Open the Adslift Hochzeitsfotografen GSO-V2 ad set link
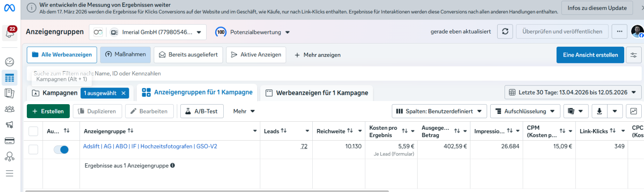Viewport: 644px width, 192px height. click(x=150, y=147)
